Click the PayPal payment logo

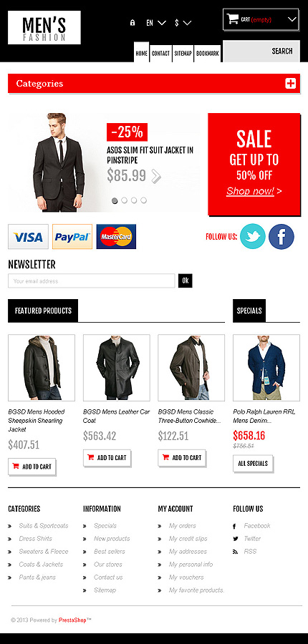pyautogui.click(x=72, y=237)
